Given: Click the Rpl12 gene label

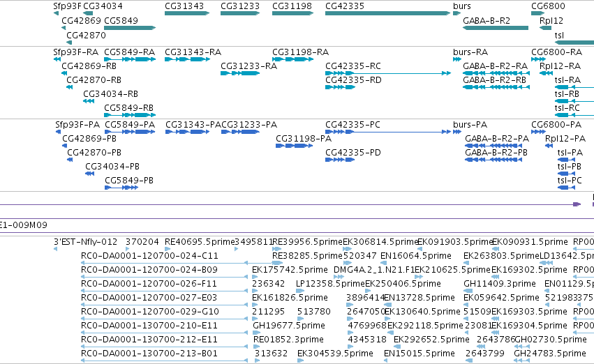Looking at the screenshot, I should (x=551, y=20).
